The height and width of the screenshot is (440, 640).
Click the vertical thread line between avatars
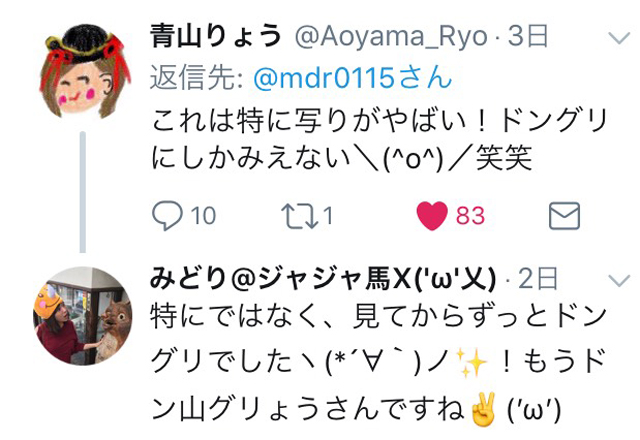coord(82,192)
